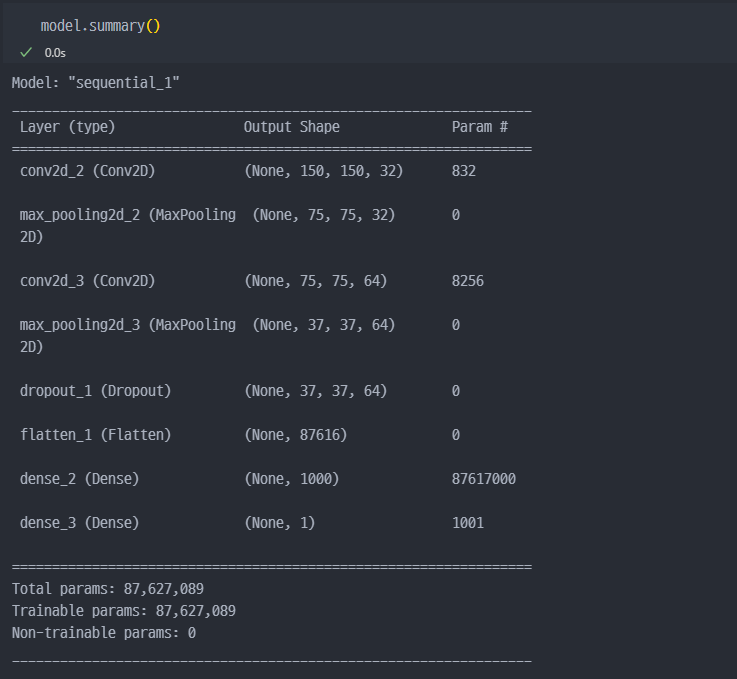Click the Model "sequential_1" output line

(x=96, y=83)
